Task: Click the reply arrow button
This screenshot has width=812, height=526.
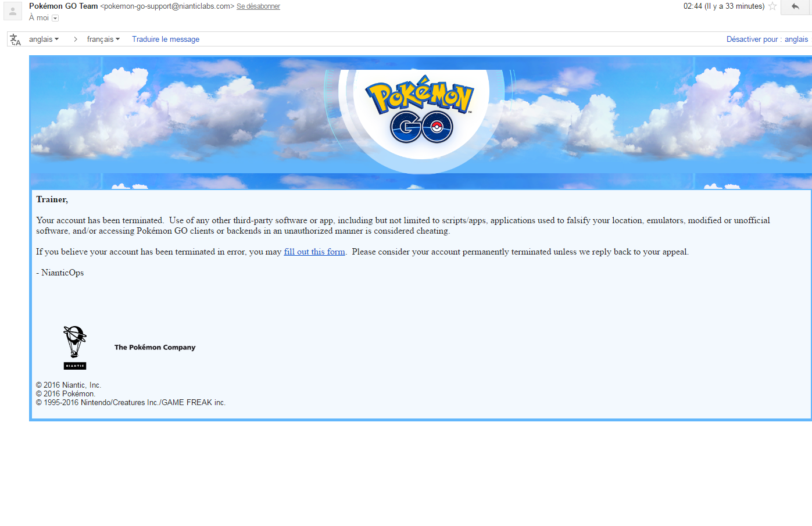Action: click(796, 6)
